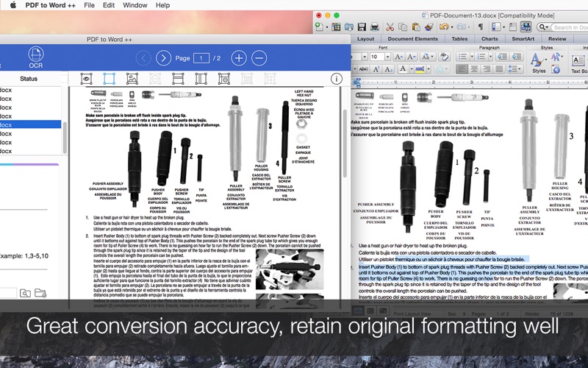Clear formatting with the eraser icon
The width and height of the screenshot is (588, 368).
click(x=445, y=57)
